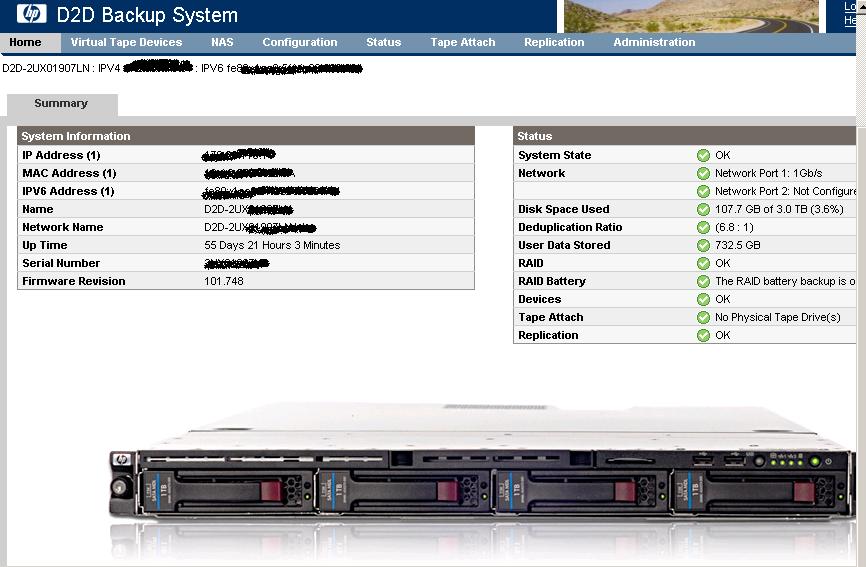
Task: Click the Deduplication Ratio status icon
Action: 703,227
